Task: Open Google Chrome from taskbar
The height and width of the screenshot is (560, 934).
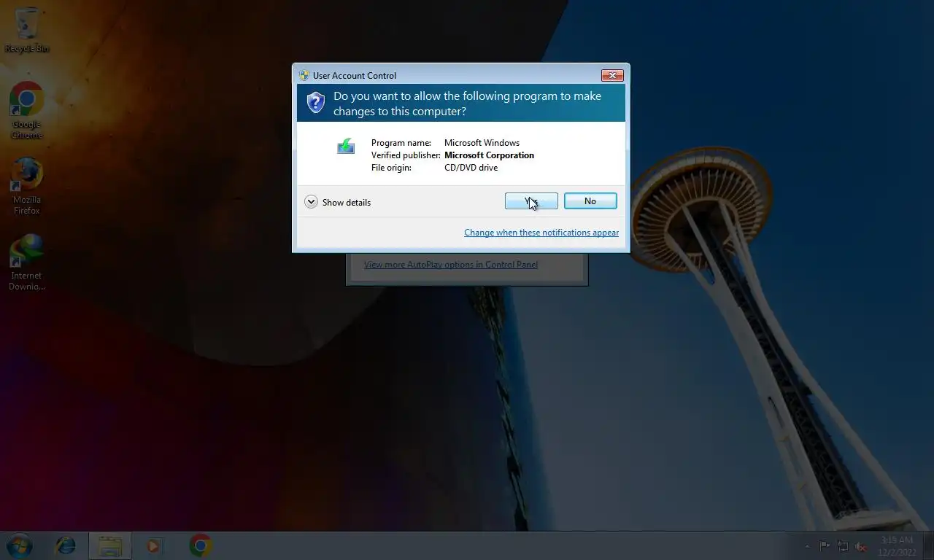Action: [x=201, y=545]
